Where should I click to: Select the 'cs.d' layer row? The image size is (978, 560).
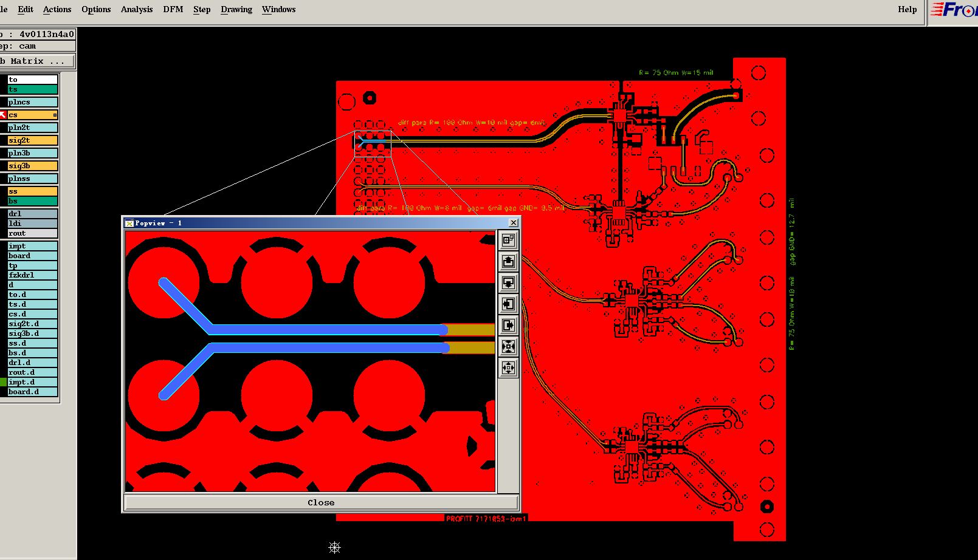point(33,314)
